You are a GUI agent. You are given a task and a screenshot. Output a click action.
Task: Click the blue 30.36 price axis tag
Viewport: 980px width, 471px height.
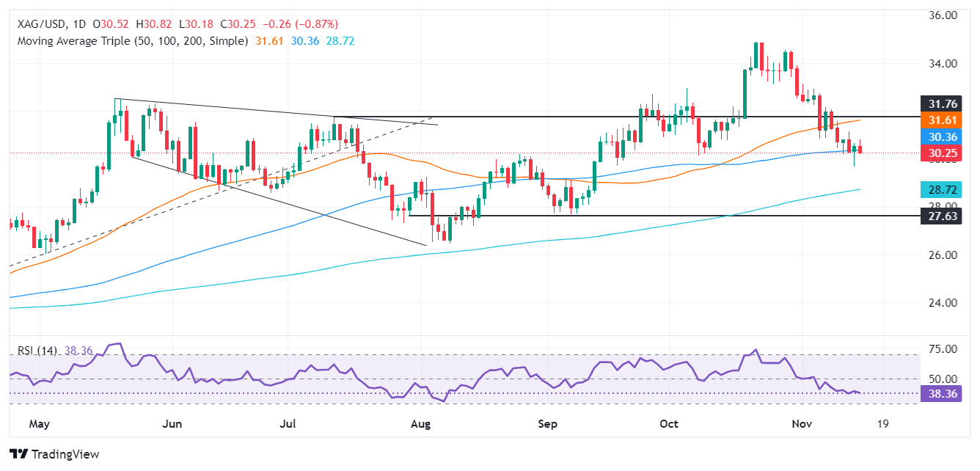coord(940,136)
